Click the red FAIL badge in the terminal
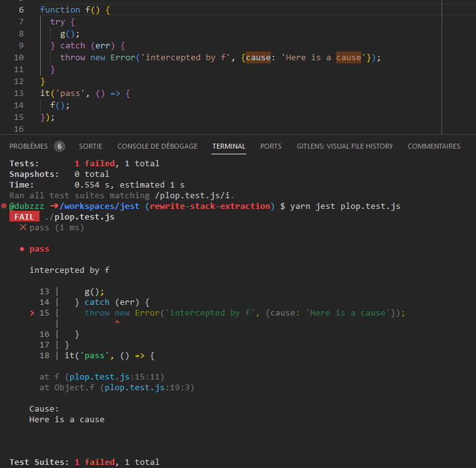Image resolution: width=476 pixels, height=468 pixels. [x=24, y=217]
